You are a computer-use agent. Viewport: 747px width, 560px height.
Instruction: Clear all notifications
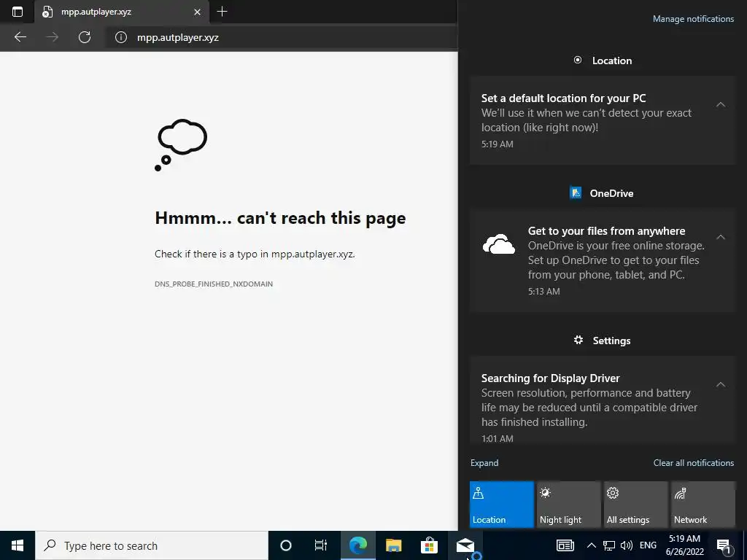[x=693, y=463]
